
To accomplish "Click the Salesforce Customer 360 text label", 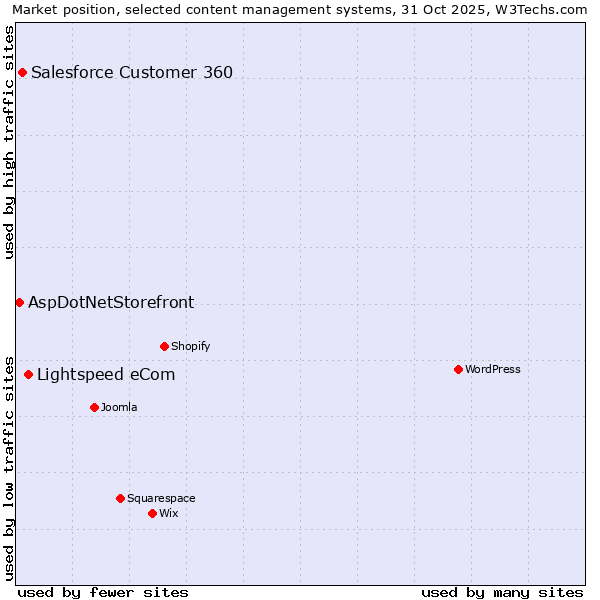I will pos(132,72).
